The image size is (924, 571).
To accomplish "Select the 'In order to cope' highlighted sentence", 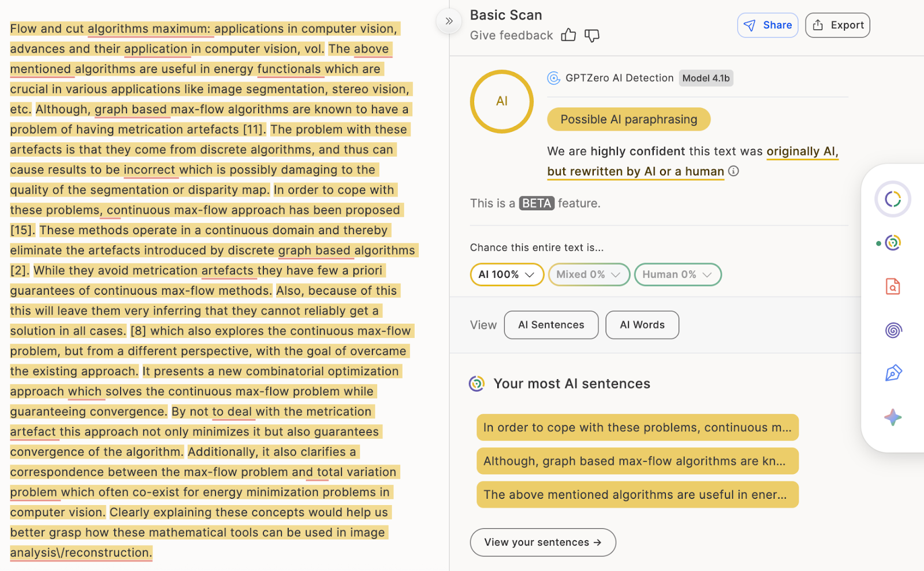I will pos(637,428).
